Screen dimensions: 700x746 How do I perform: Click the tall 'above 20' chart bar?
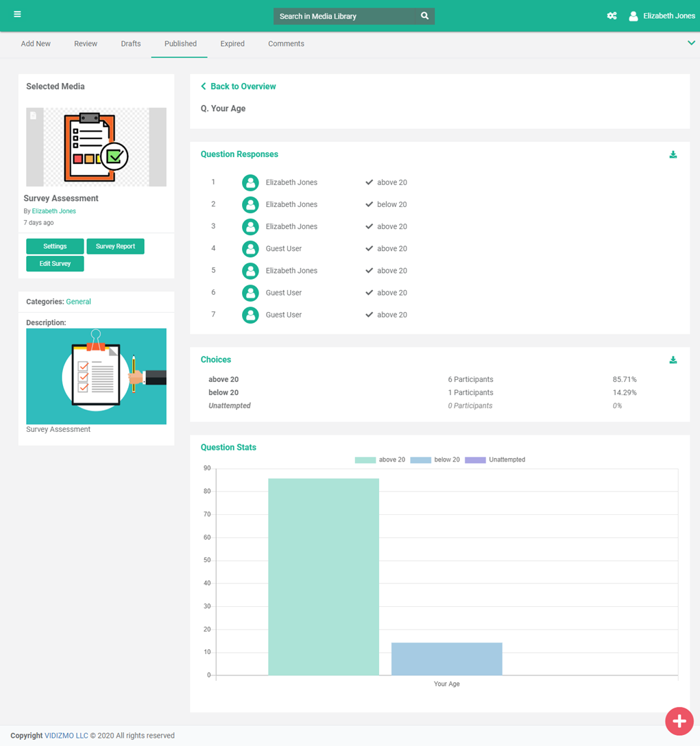[323, 576]
